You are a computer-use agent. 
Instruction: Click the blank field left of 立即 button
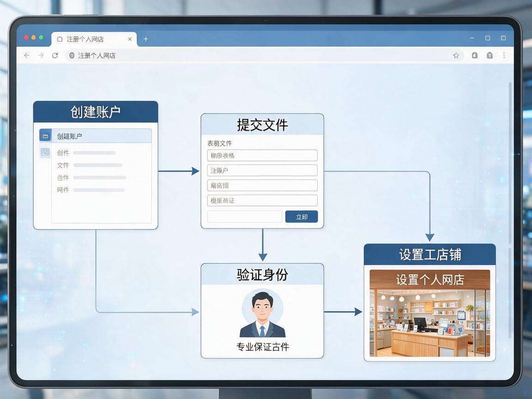(x=245, y=217)
